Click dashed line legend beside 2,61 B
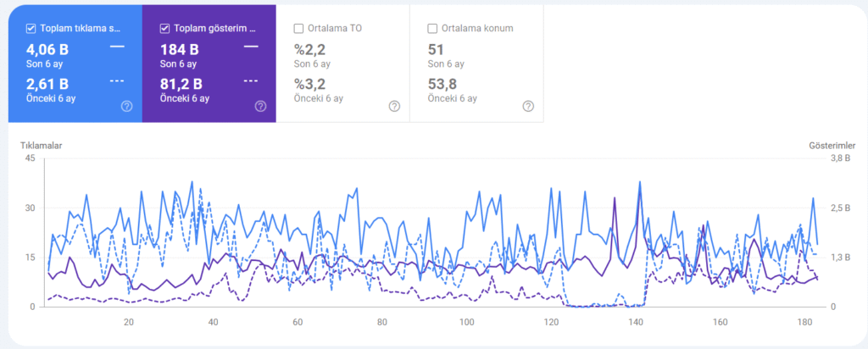 117,81
